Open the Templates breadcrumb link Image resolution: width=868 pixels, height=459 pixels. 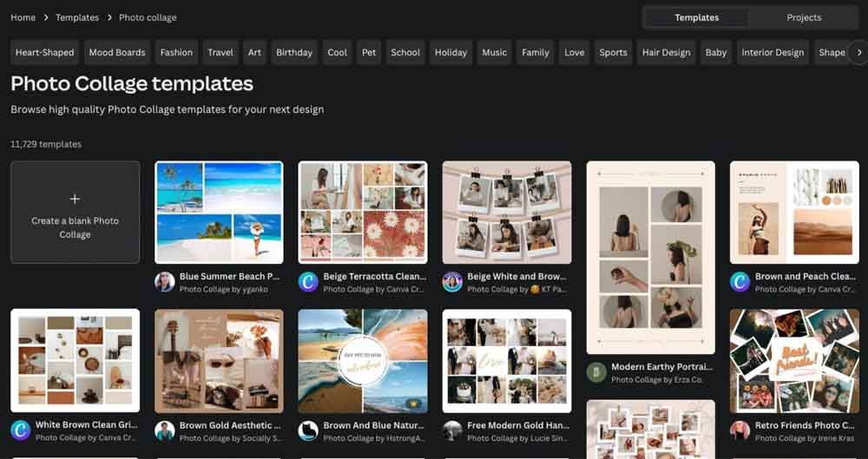point(77,17)
